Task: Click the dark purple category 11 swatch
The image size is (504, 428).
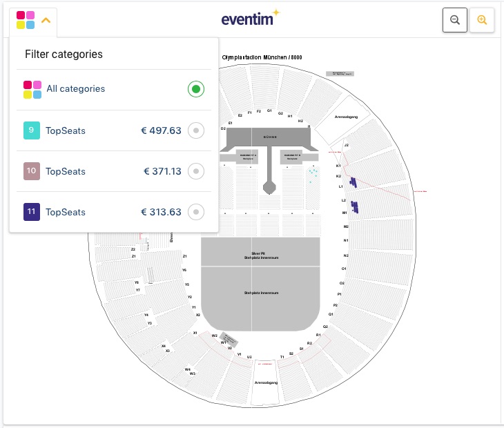Action: click(32, 212)
